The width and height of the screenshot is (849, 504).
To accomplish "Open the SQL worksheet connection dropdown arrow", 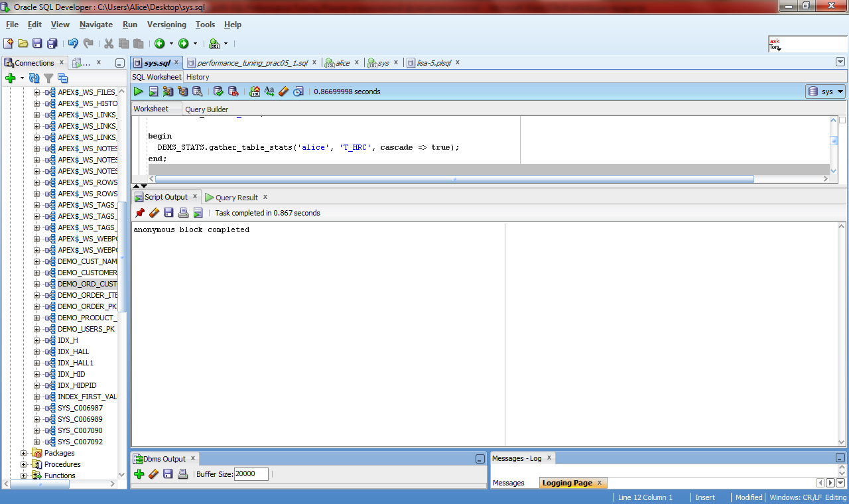I will click(x=226, y=44).
